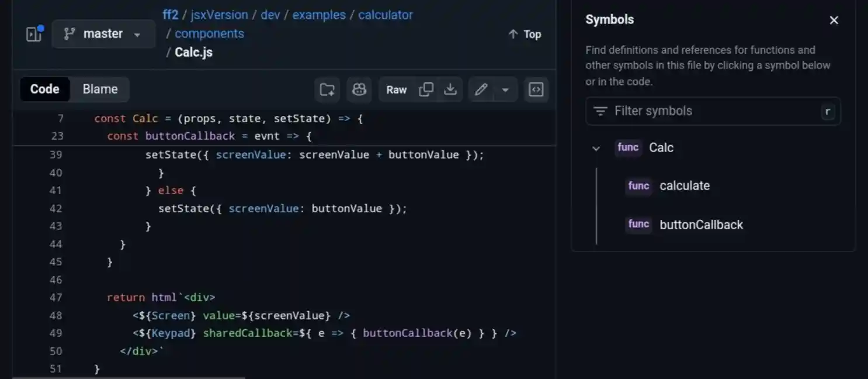The height and width of the screenshot is (379, 868).
Task: Close the Symbols panel
Action: [x=834, y=19]
